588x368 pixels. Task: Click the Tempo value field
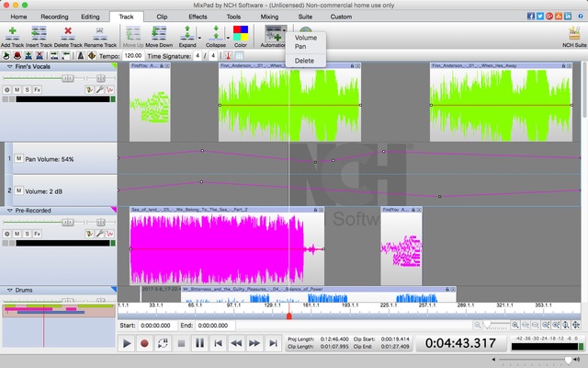tap(133, 56)
